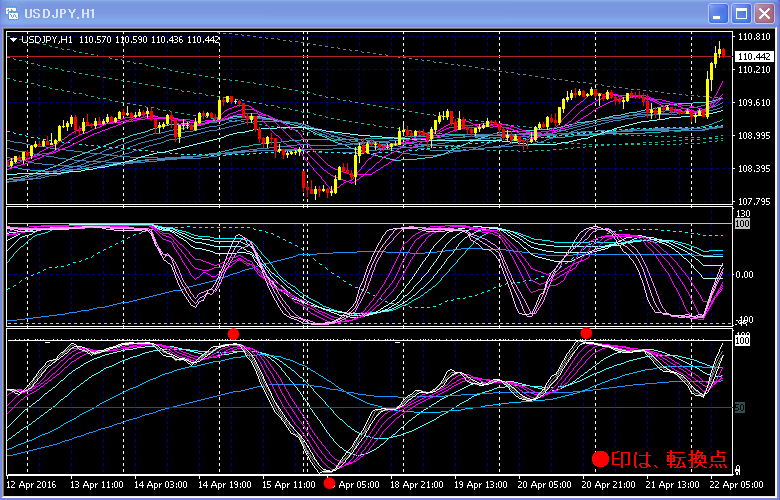The image size is (780, 500).
Task: Click the 14 Apr 19:00 time label
Action: [x=225, y=484]
